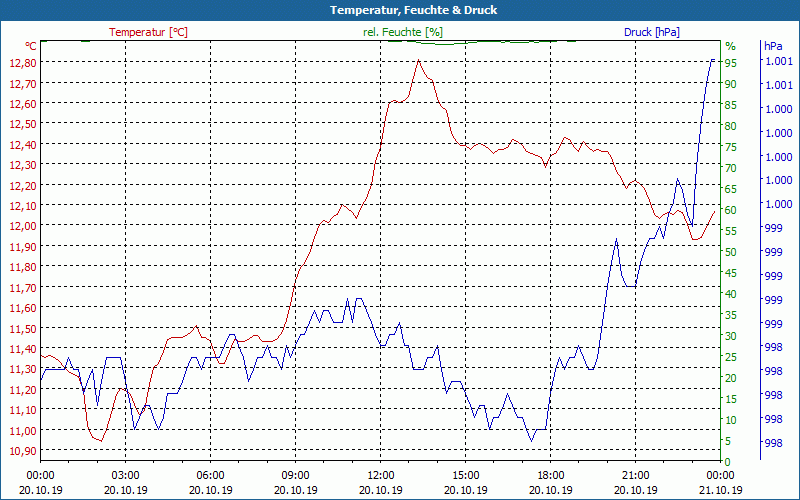Click the 12,30 temperature axis value
The image size is (800, 500).
pyautogui.click(x=23, y=165)
